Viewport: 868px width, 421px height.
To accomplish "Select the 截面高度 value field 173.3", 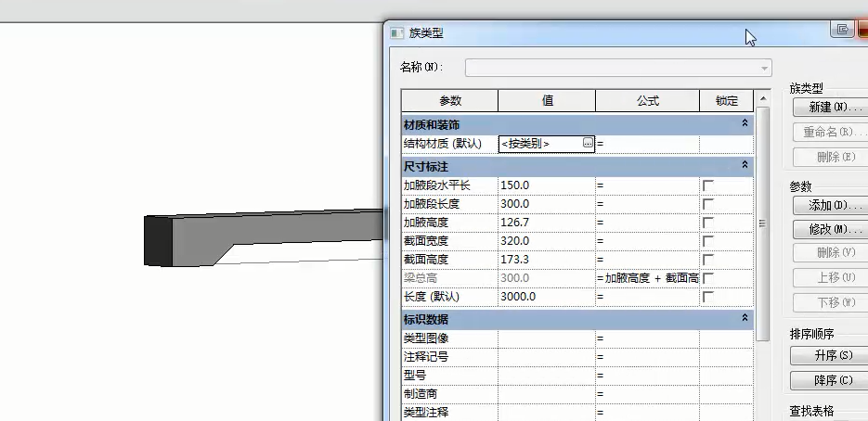I will [546, 260].
